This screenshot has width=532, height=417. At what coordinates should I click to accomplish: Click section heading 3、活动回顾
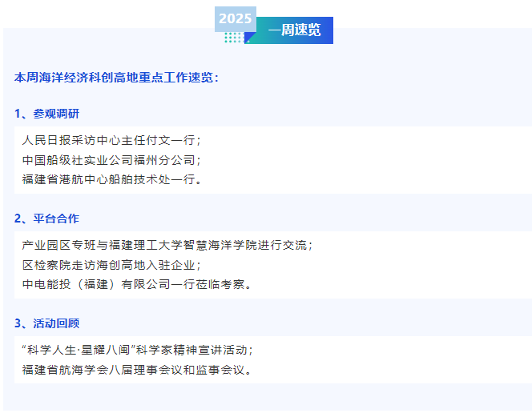(x=46, y=323)
